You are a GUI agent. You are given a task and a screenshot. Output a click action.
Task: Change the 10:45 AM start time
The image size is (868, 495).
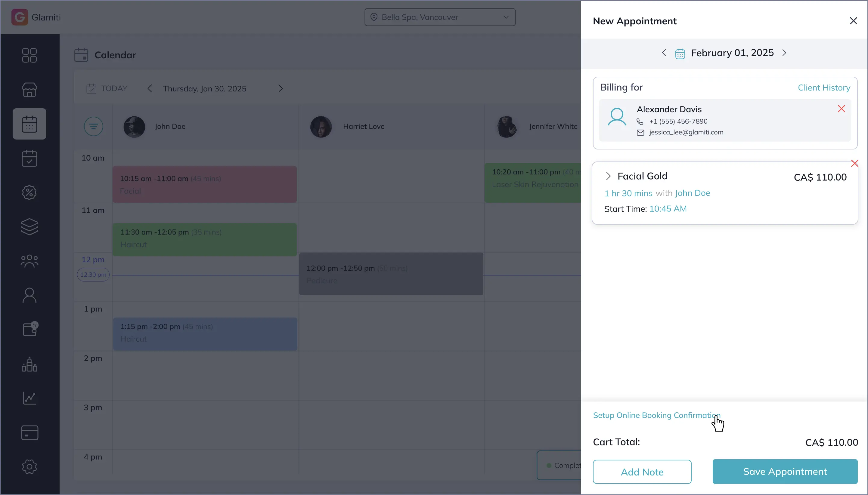pos(668,209)
